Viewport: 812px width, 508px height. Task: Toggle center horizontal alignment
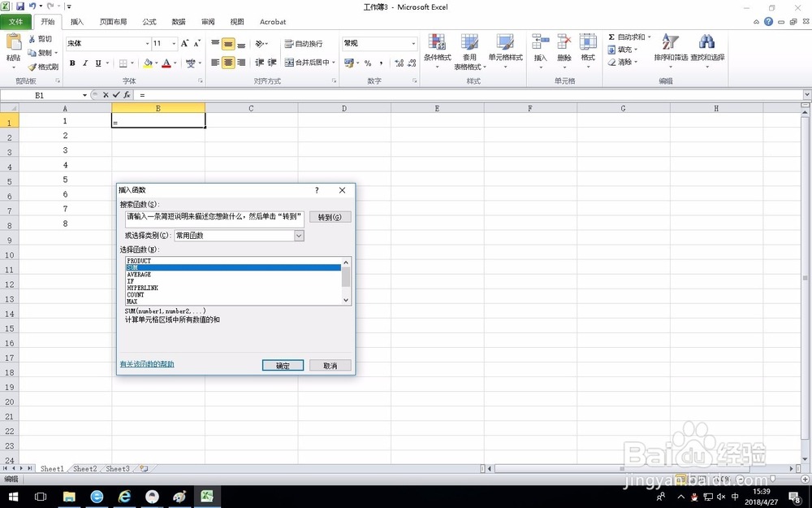click(x=228, y=63)
